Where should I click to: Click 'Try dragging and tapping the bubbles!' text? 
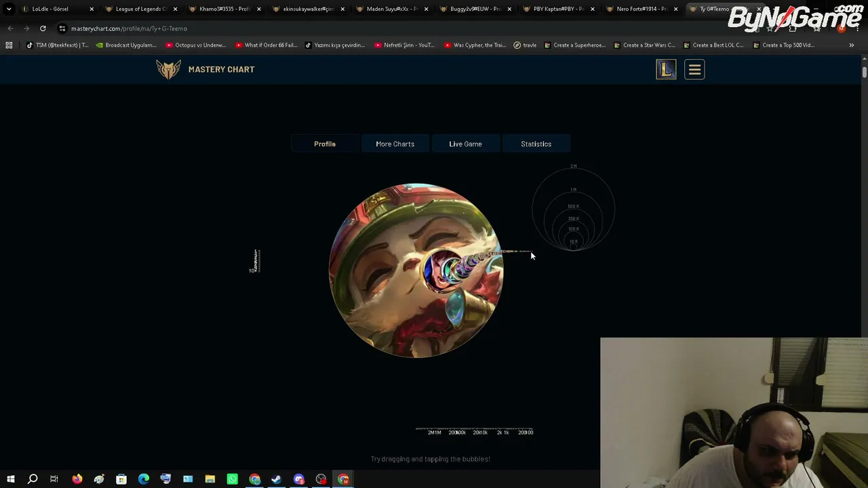tap(430, 459)
